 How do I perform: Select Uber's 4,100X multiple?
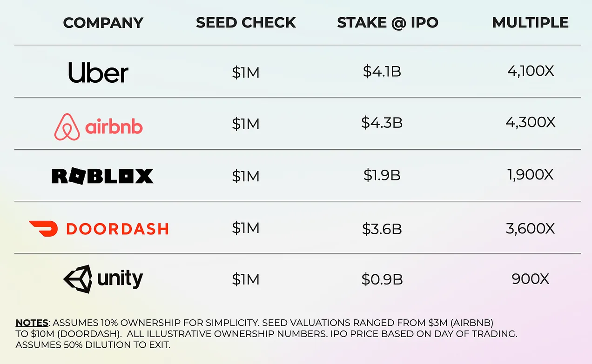pyautogui.click(x=531, y=71)
